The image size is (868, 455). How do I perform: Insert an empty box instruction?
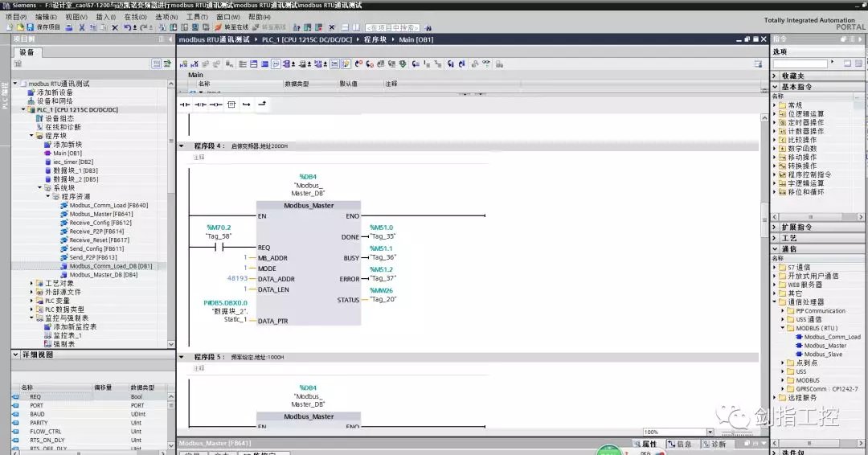(x=231, y=105)
